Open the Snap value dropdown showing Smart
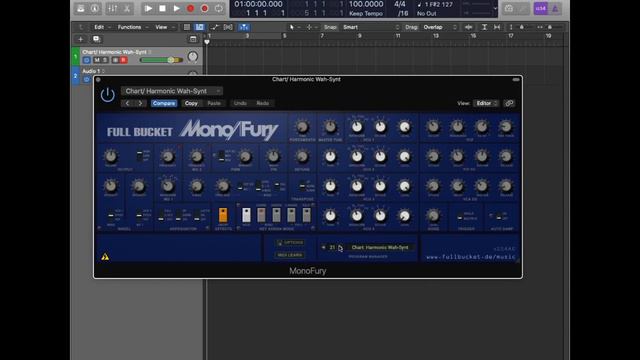640x360 pixels. pyautogui.click(x=371, y=27)
